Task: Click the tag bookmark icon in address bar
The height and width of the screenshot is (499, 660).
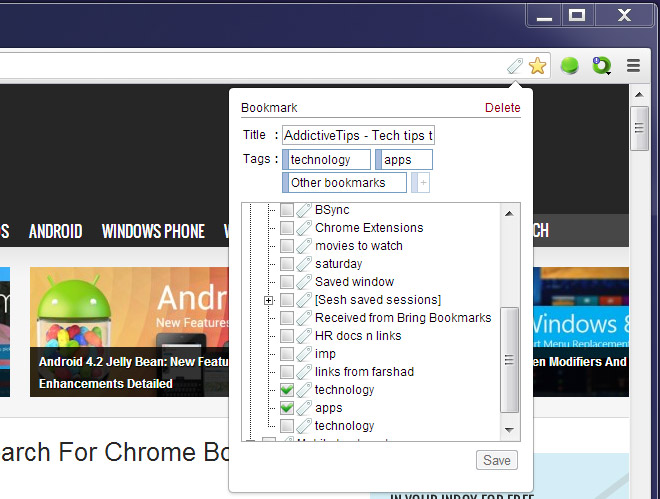Action: (x=515, y=66)
